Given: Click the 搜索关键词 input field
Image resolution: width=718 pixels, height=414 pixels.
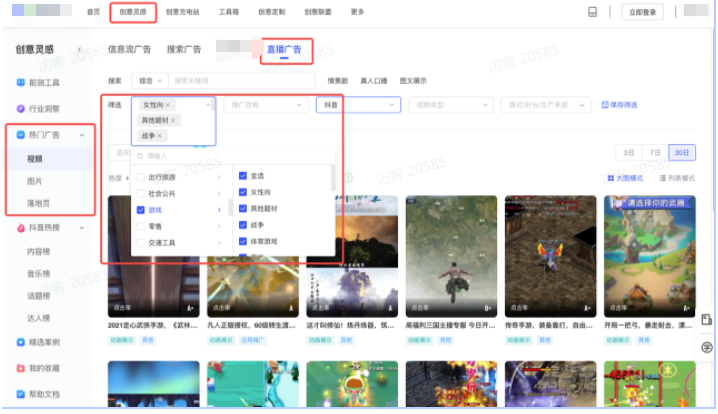Looking at the screenshot, I should pos(241,81).
